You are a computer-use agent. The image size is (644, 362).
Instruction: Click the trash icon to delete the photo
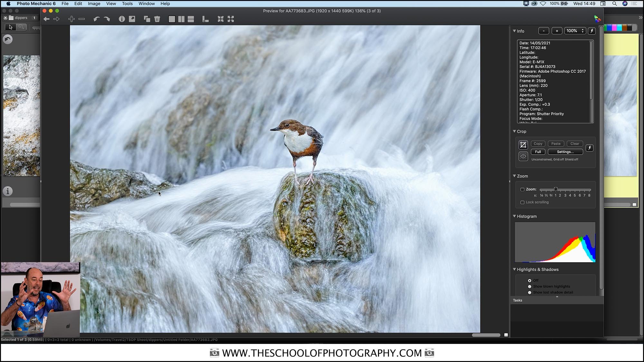tap(157, 19)
